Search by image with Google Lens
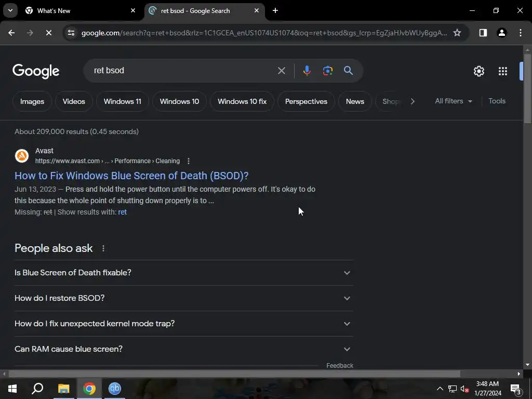 tap(327, 71)
